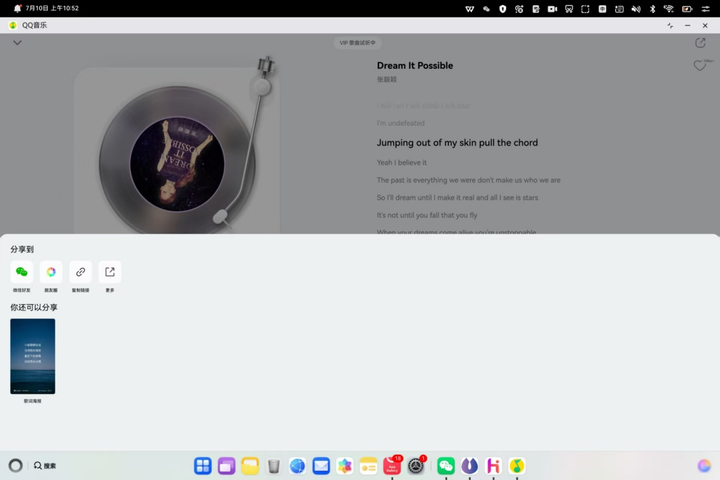Screen dimensions: 720x480
Task: Click the search box in taskbar
Action: pyautogui.click(x=45, y=466)
